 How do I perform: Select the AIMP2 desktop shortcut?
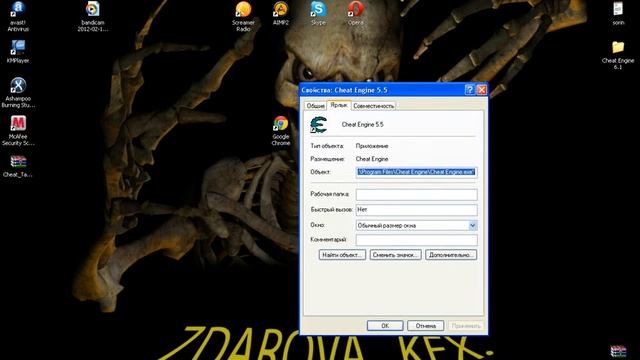(x=281, y=13)
